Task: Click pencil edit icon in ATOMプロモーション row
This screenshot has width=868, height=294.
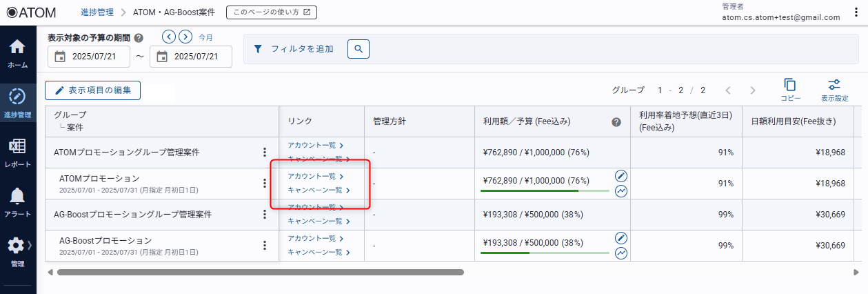Action: coord(621,176)
